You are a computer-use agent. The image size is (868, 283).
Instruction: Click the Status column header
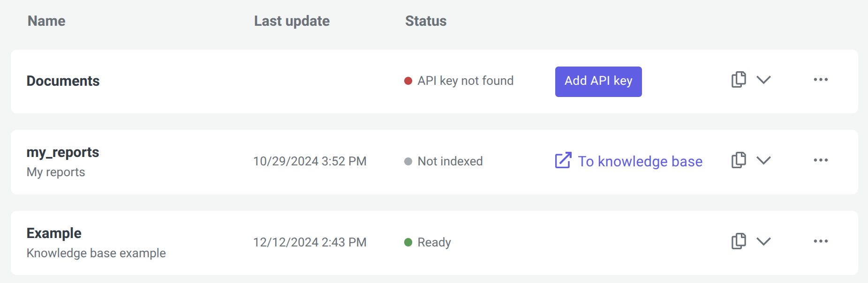pos(426,21)
